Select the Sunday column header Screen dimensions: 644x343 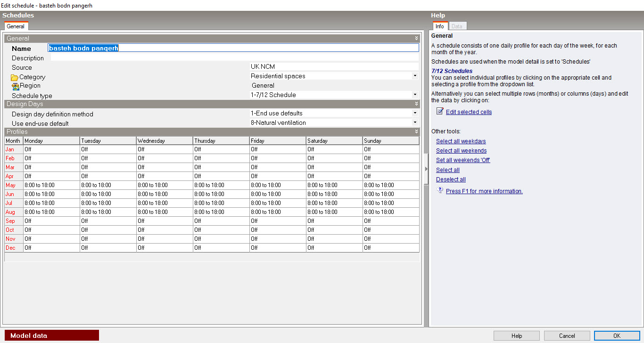click(x=391, y=141)
